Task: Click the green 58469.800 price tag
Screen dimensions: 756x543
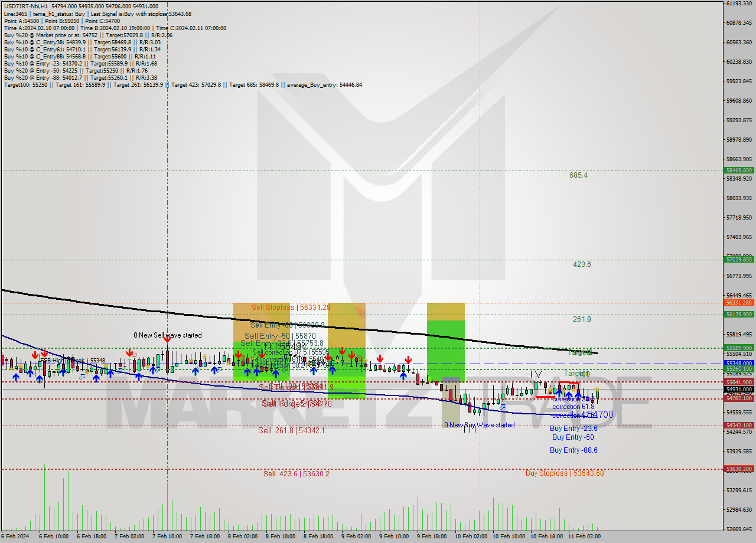Action: click(739, 170)
